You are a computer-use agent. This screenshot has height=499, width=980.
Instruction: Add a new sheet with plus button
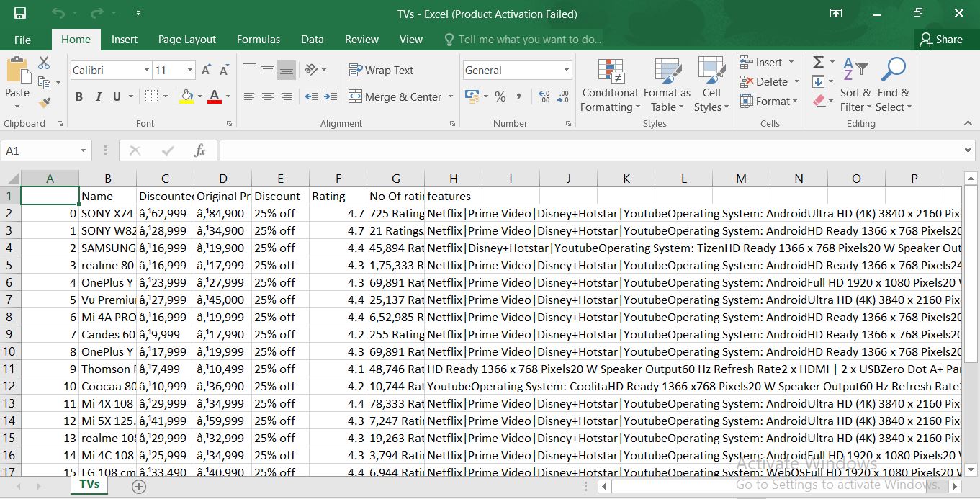pos(139,487)
